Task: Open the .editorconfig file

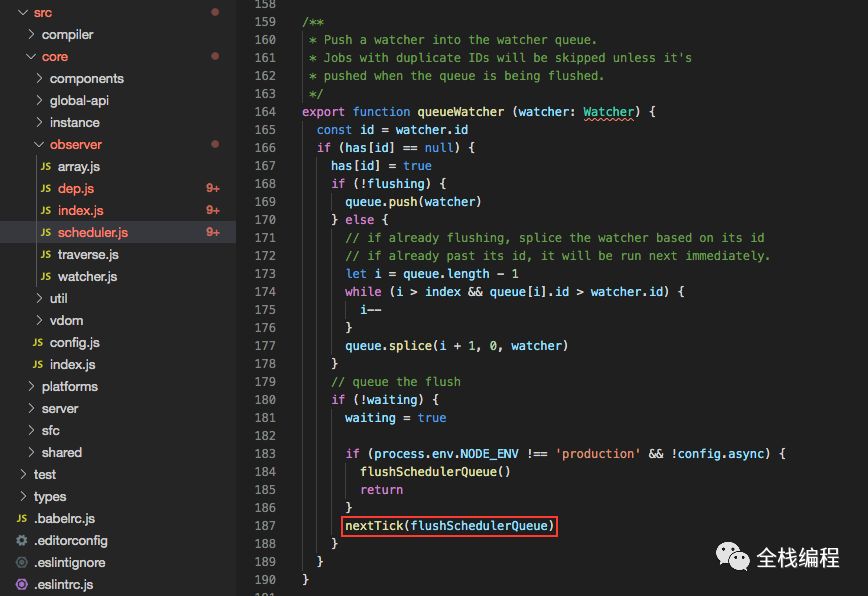Action: coord(70,540)
